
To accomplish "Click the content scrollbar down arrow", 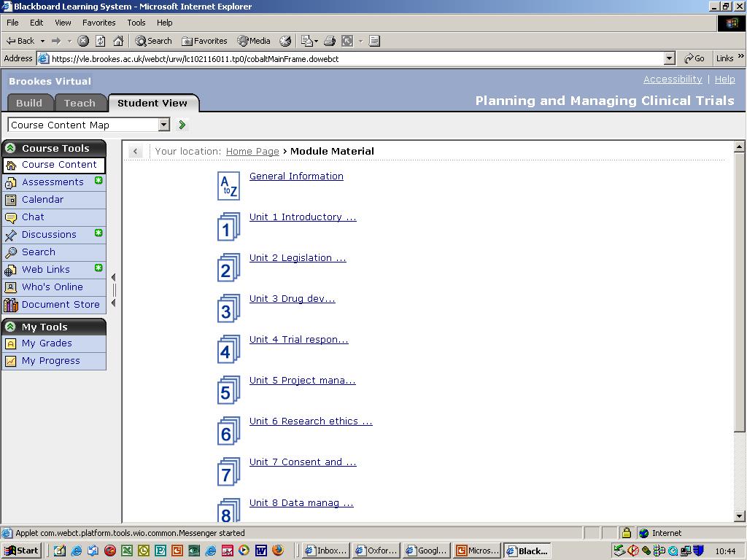I will [x=740, y=516].
